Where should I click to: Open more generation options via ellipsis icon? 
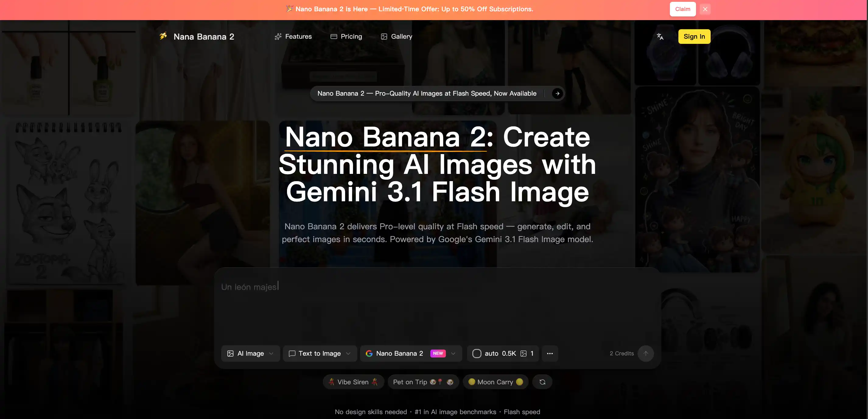pyautogui.click(x=550, y=353)
